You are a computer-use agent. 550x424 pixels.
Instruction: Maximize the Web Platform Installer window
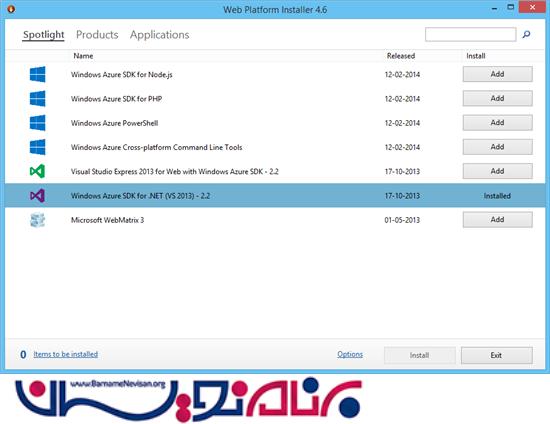click(511, 7)
